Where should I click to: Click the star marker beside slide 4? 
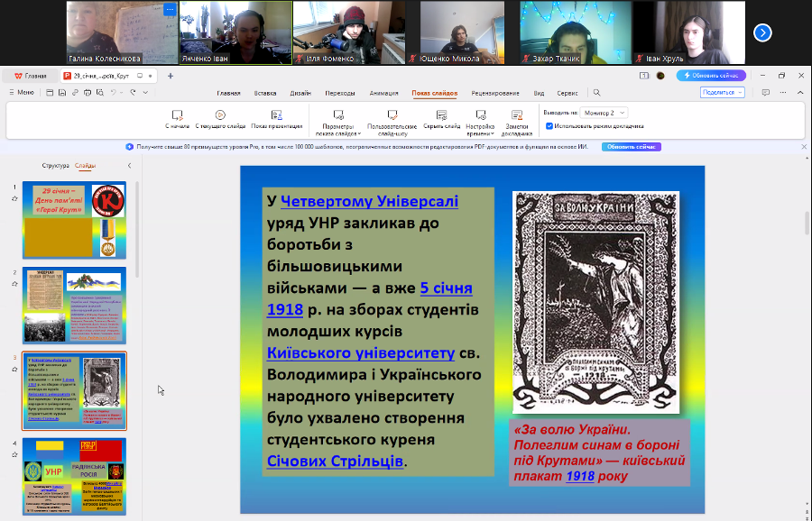pyautogui.click(x=14, y=455)
